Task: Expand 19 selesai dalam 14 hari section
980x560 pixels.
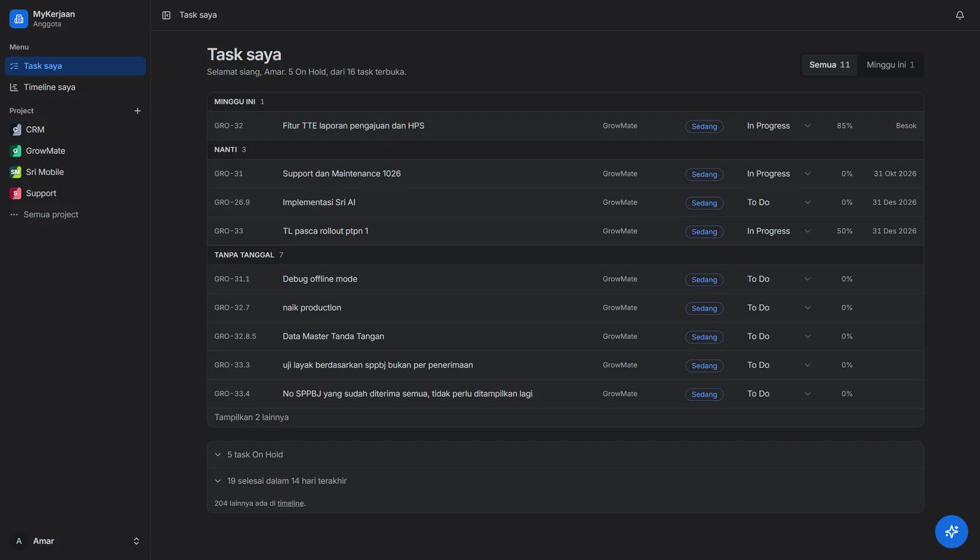Action: [565, 481]
